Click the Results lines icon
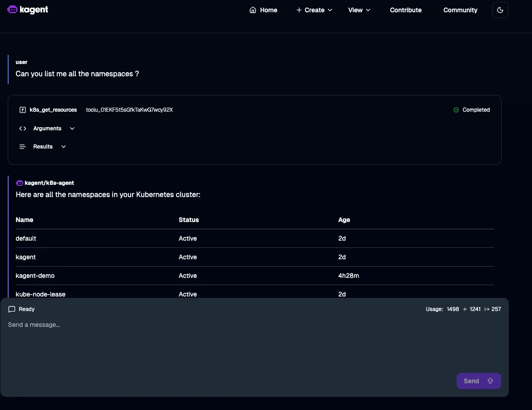This screenshot has height=410, width=532. click(22, 147)
